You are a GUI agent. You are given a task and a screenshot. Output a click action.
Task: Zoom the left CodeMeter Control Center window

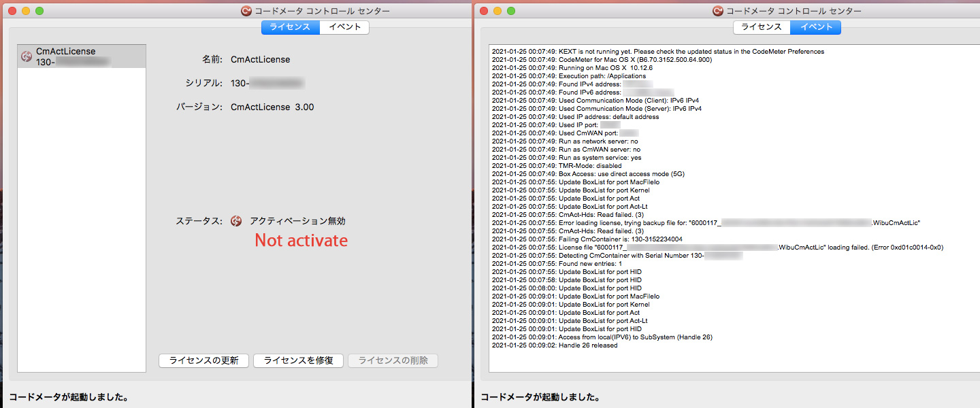click(x=39, y=11)
